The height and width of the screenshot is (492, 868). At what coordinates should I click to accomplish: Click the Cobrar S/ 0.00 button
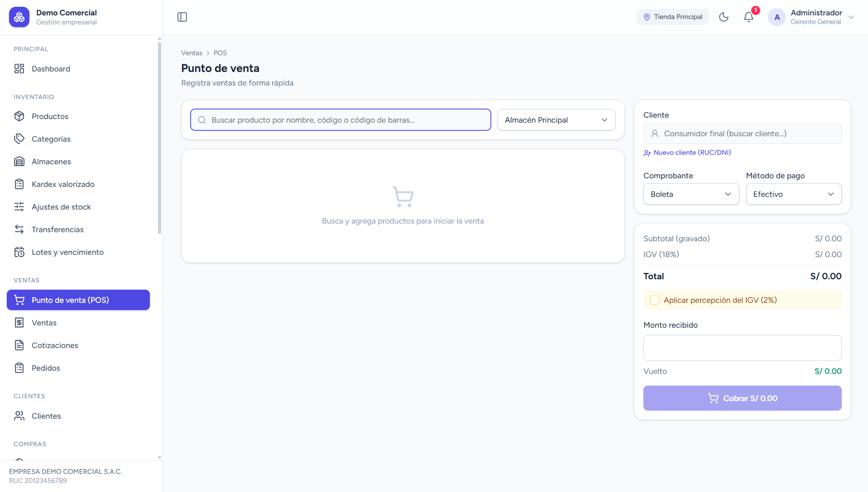click(742, 398)
